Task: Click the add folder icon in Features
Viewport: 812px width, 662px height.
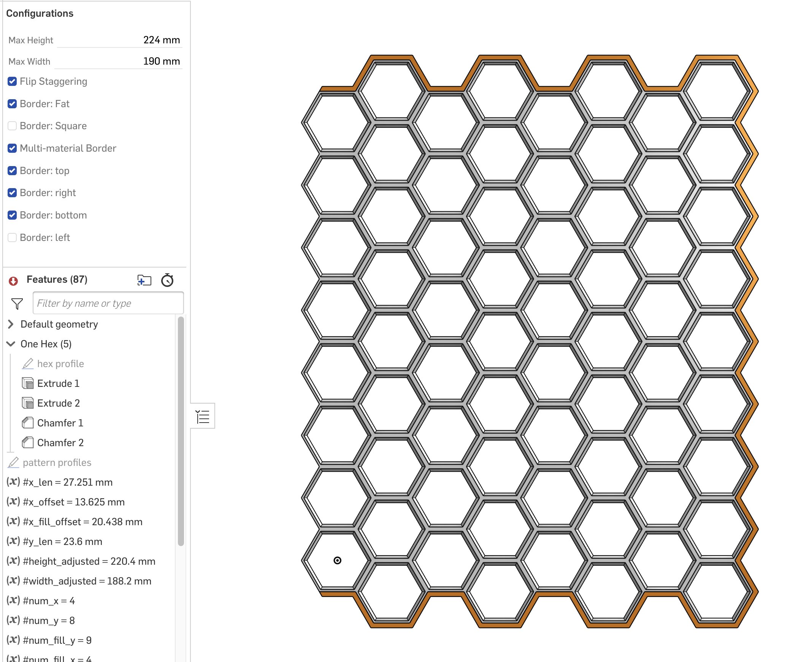Action: [144, 280]
